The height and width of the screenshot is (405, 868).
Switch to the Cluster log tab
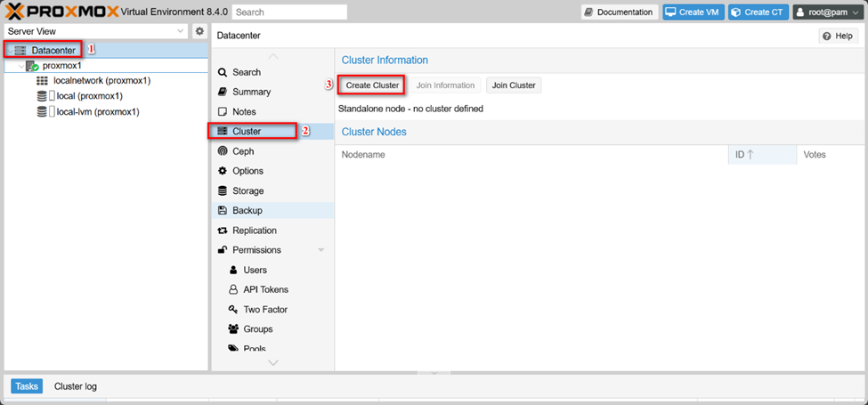click(x=76, y=386)
